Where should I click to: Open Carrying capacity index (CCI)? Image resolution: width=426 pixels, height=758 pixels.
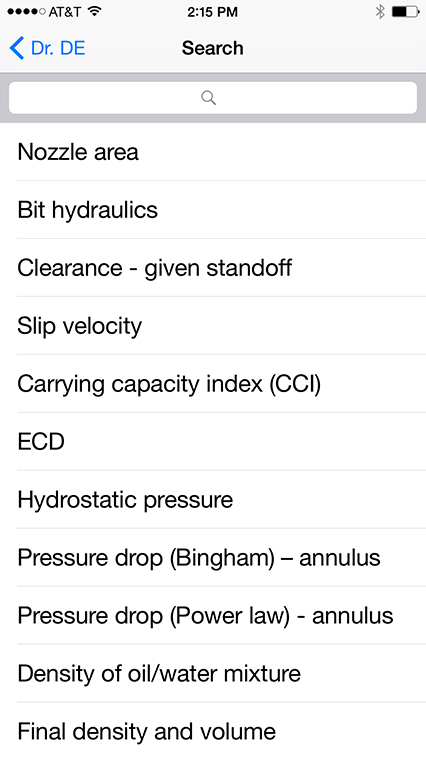point(213,384)
